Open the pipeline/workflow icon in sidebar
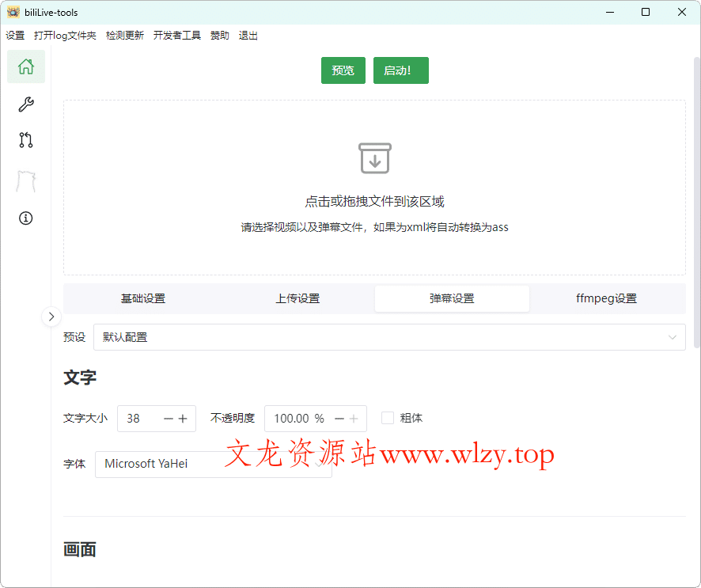The height and width of the screenshot is (588, 701). pos(25,140)
